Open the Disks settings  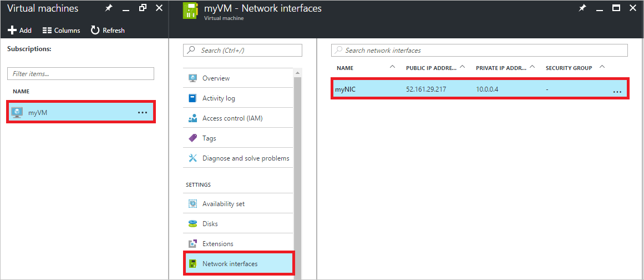click(x=238, y=224)
